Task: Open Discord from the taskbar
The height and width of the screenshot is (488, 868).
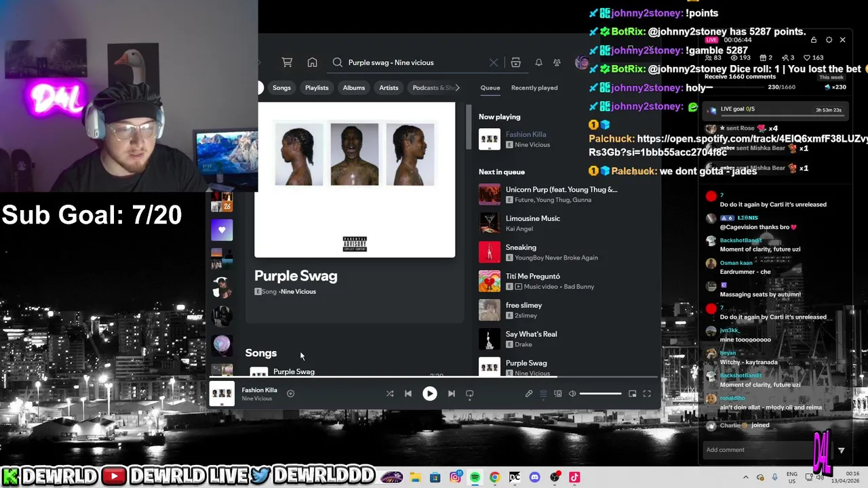Action: point(535,477)
